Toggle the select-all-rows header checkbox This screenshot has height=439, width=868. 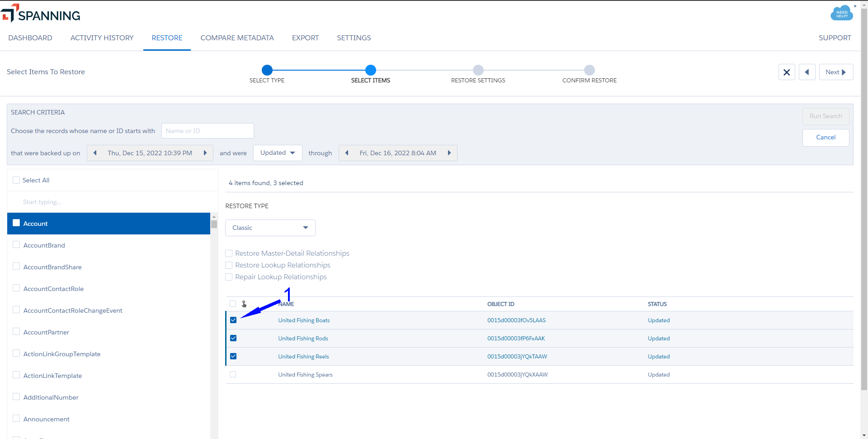233,304
